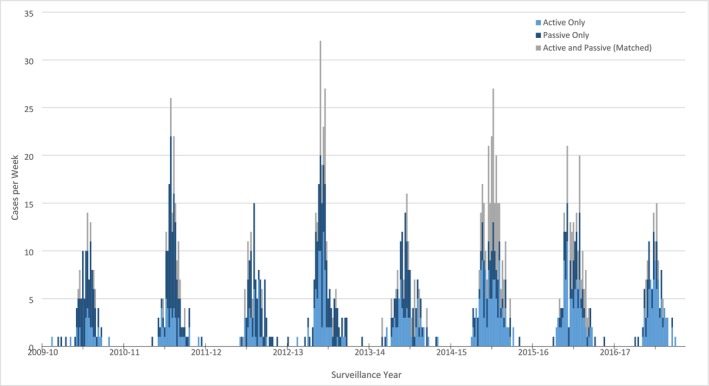Select the 'Active and Passive (Matched)' legend label

point(597,48)
